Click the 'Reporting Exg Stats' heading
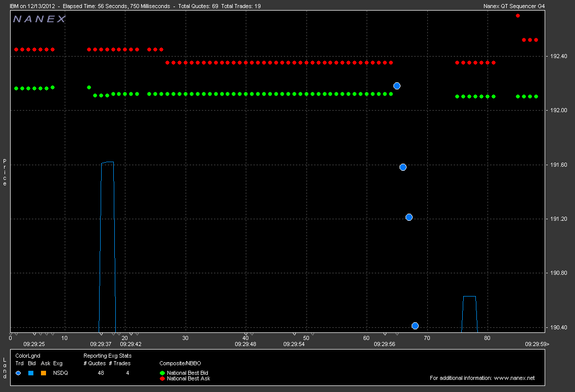Image resolution: width=575 pixels, height=392 pixels. 107,356
